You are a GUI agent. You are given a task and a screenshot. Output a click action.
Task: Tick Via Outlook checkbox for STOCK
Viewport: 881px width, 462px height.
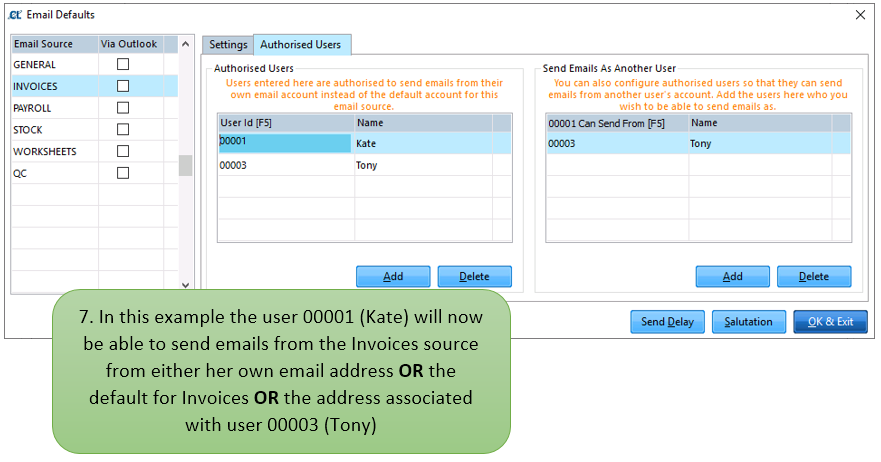pos(122,129)
